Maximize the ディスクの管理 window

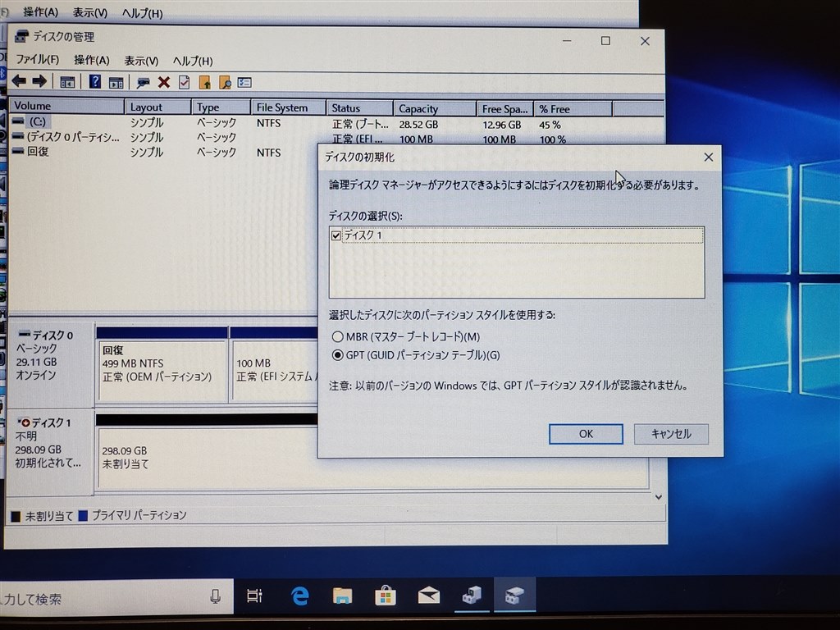(x=605, y=41)
